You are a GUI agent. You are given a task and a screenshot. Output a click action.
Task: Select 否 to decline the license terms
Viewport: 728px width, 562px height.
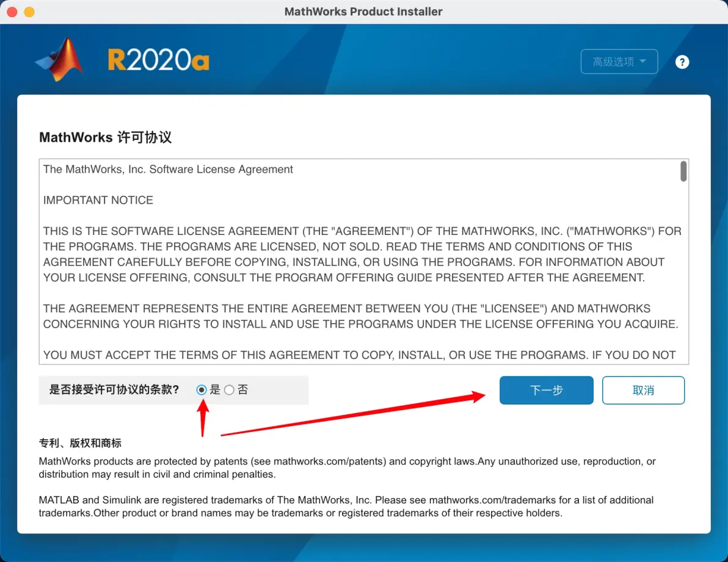(229, 390)
